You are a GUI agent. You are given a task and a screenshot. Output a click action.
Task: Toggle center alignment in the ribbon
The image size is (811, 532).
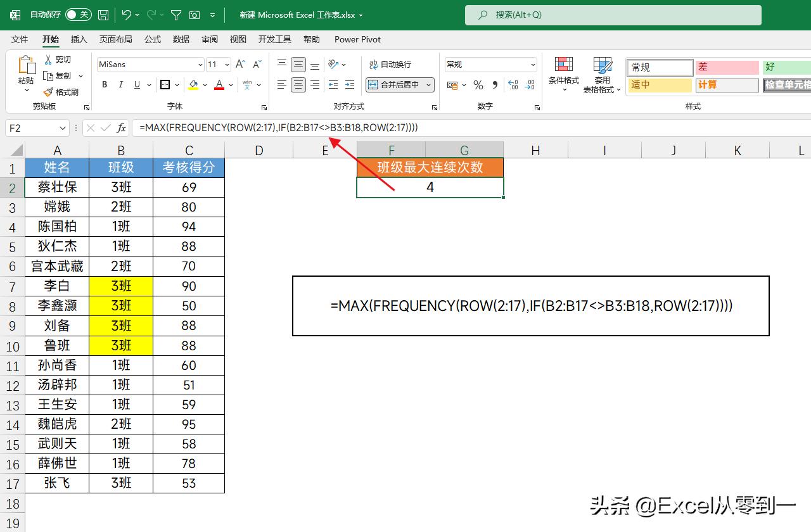[298, 84]
